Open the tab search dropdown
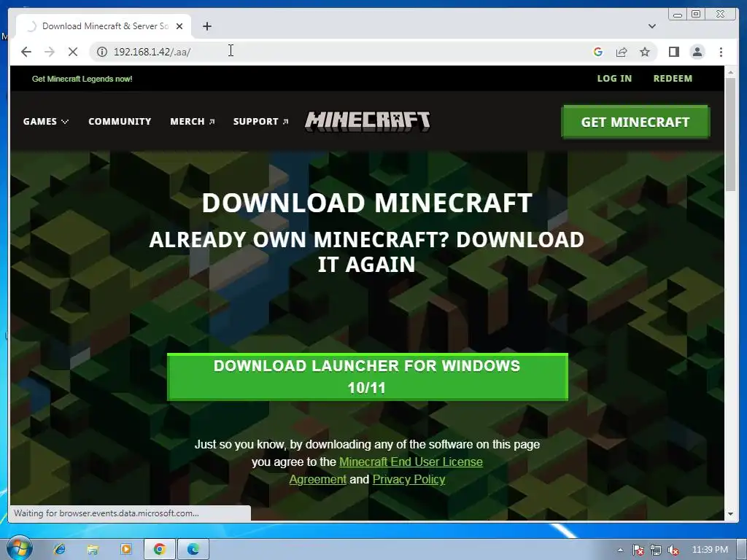Screen dimensions: 747x560 coord(652,26)
